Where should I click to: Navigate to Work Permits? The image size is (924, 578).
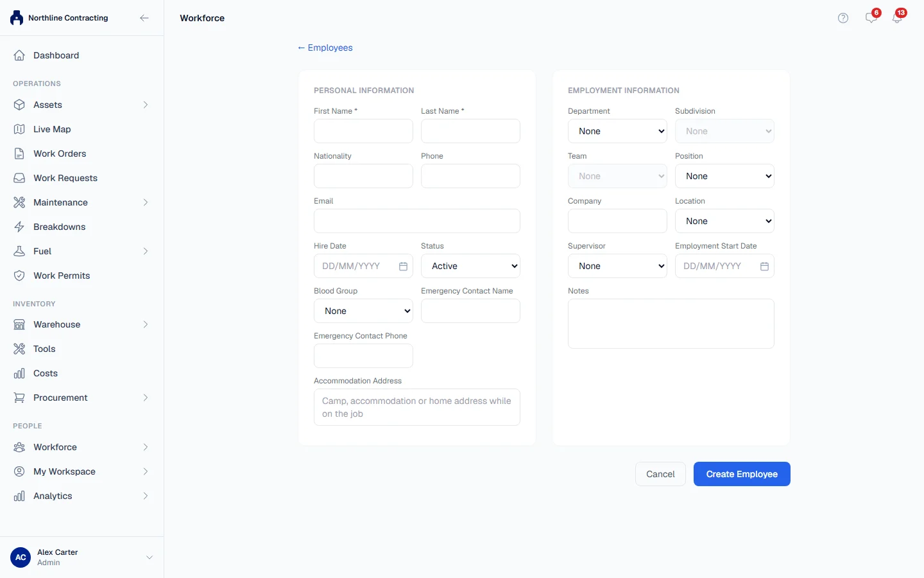click(81, 276)
